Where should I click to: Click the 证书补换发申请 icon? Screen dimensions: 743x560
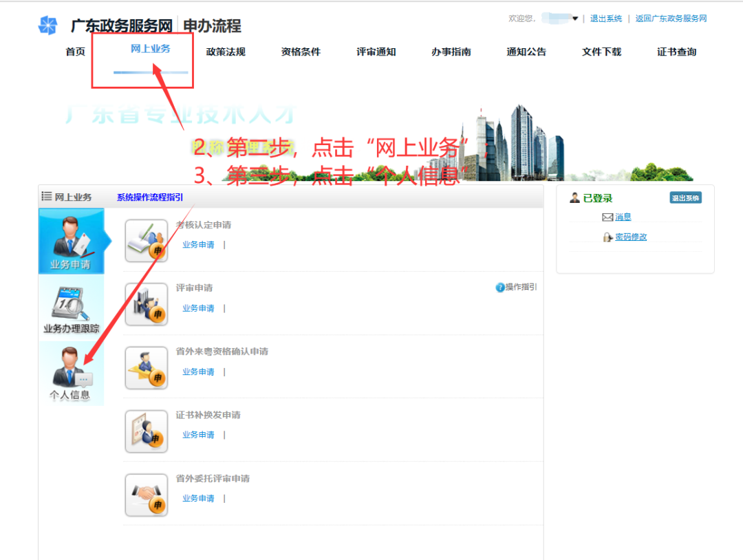click(x=147, y=431)
